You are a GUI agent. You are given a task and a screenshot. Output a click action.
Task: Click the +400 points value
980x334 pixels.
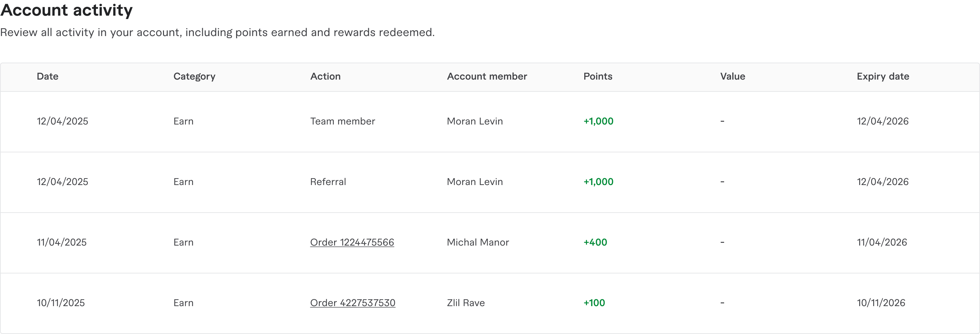(x=595, y=242)
